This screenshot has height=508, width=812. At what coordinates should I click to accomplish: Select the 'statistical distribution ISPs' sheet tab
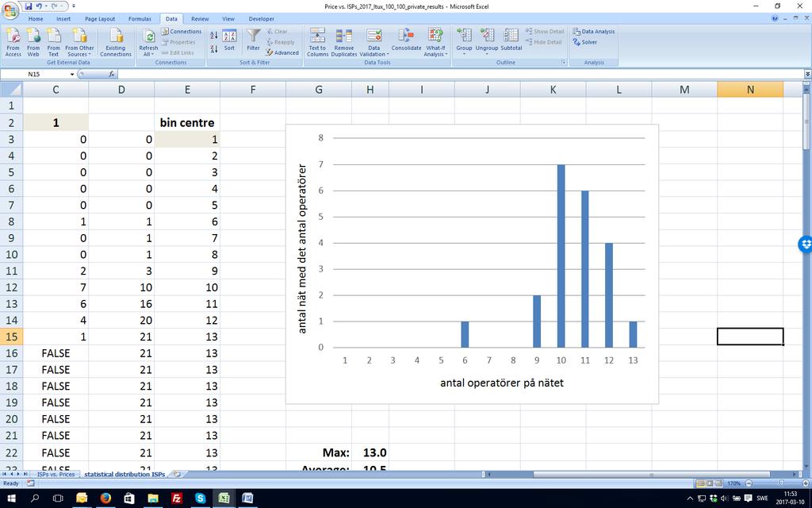click(124, 475)
